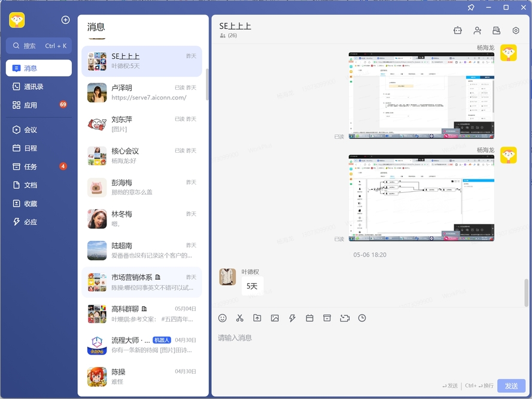Open the emoji picker in message toolbar
Screen dimensions: 532x399
[x=223, y=318]
